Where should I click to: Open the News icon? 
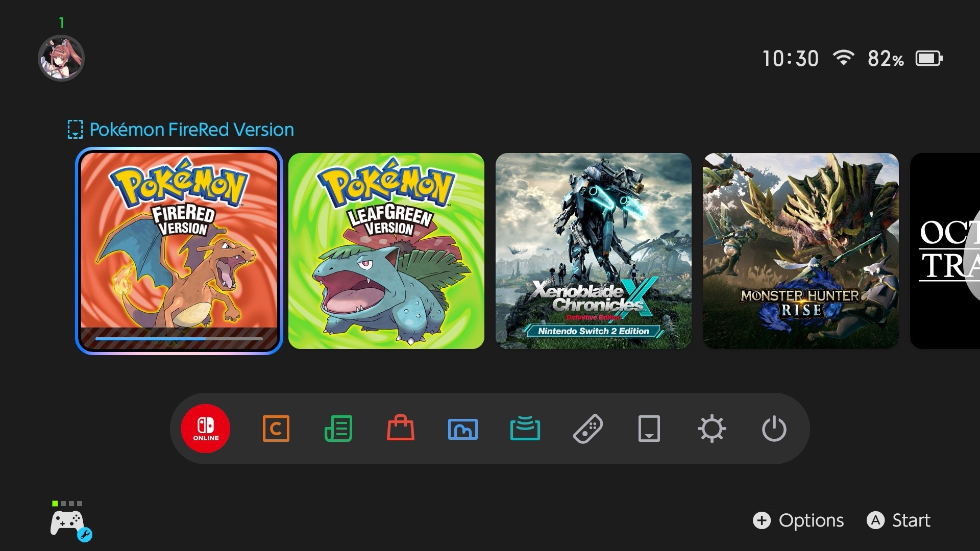pyautogui.click(x=338, y=429)
